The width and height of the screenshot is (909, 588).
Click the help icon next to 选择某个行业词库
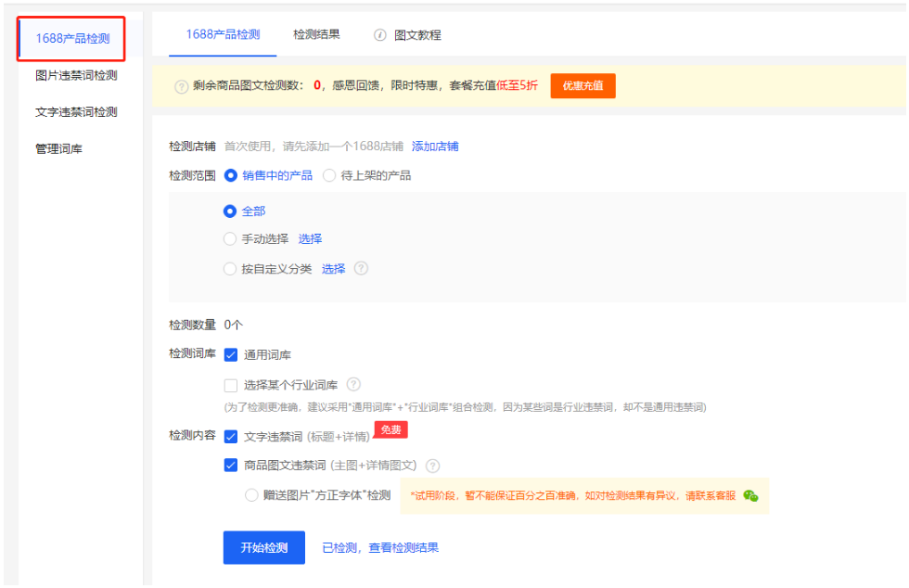(353, 385)
